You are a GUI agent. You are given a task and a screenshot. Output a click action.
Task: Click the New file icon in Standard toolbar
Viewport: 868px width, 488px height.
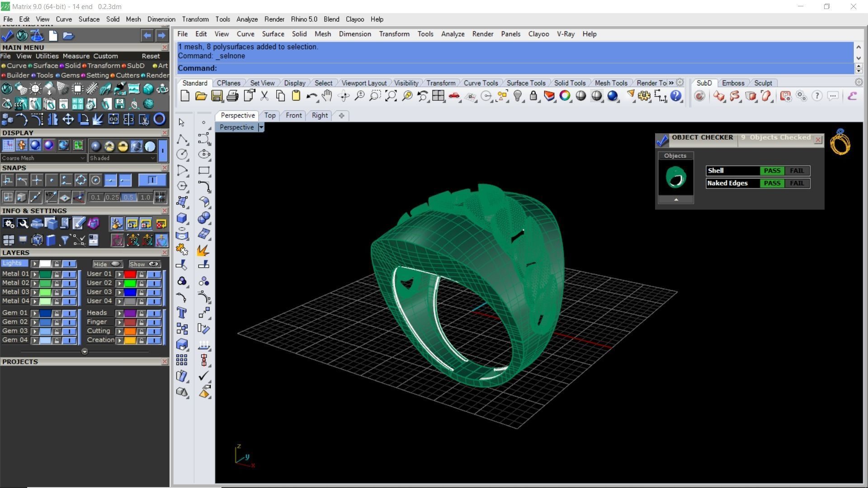pos(184,96)
